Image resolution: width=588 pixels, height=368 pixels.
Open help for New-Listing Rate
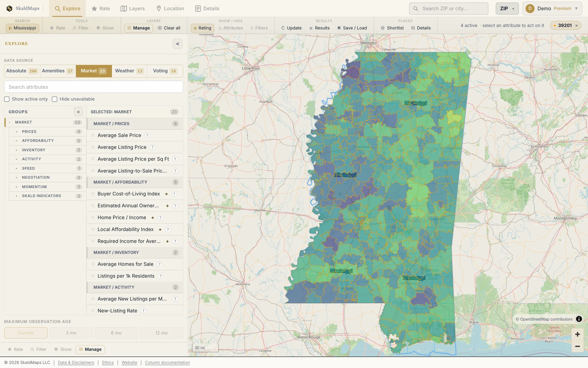(143, 311)
